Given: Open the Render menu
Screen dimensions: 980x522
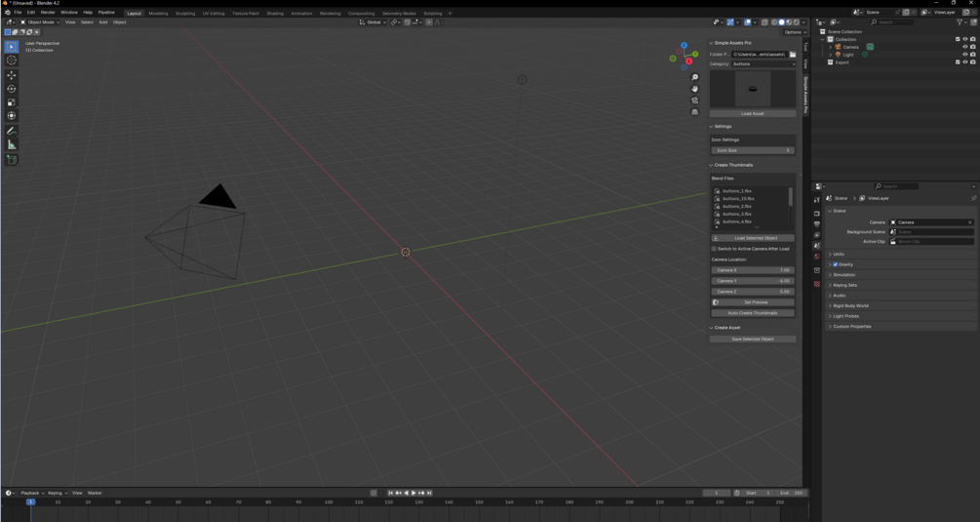Looking at the screenshot, I should click(48, 13).
